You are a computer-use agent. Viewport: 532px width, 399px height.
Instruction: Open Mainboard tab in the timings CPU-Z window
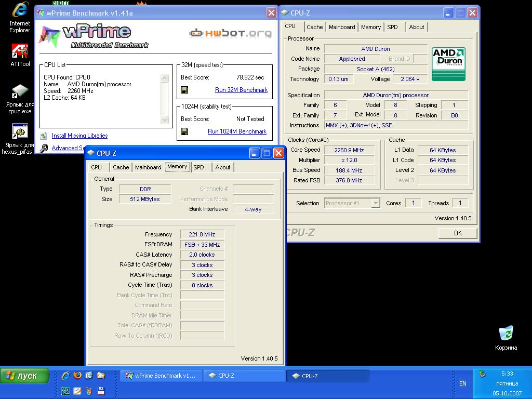148,167
